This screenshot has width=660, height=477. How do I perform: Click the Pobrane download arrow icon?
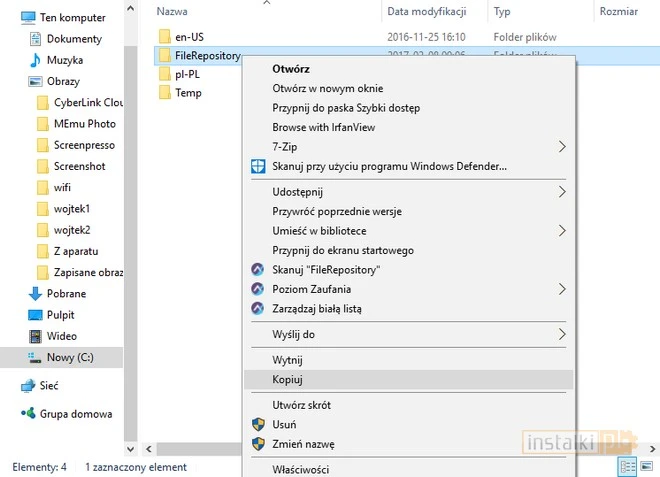(x=36, y=294)
